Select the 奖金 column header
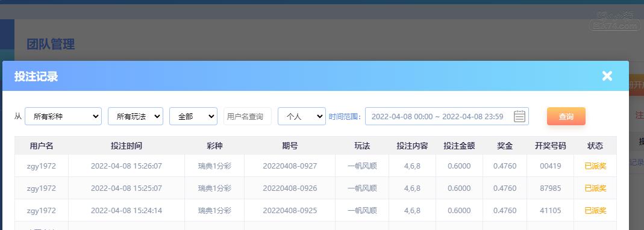The height and width of the screenshot is (230, 644). pyautogui.click(x=505, y=146)
